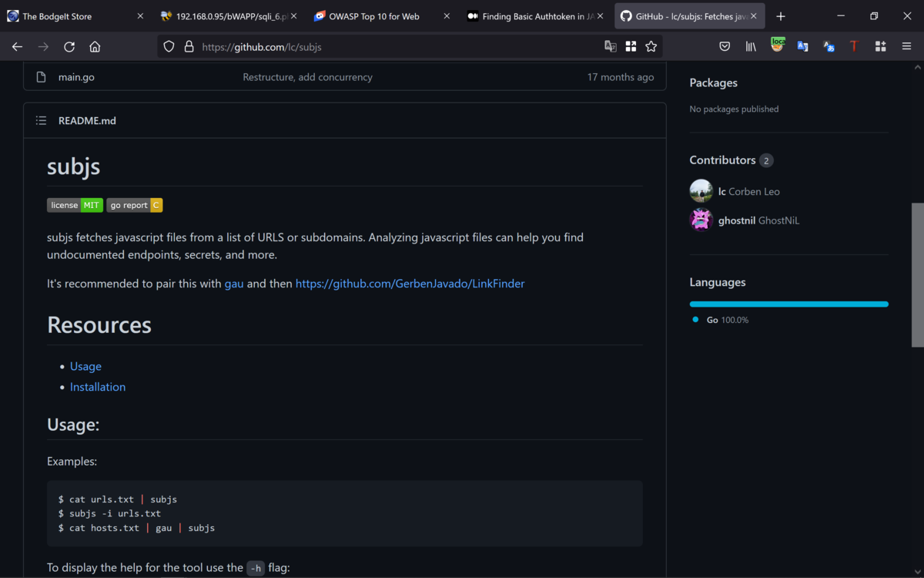This screenshot has width=924, height=578.
Task: Open a new browser tab
Action: click(781, 16)
